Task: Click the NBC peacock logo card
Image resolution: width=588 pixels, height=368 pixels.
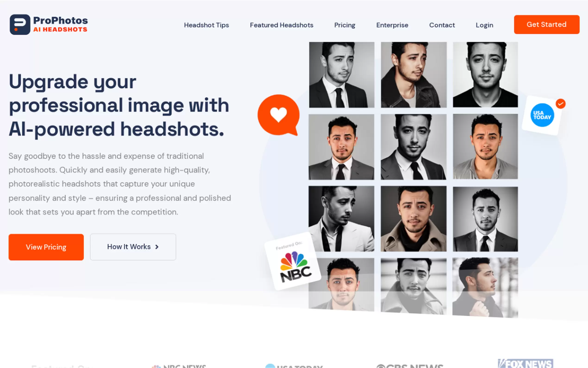Action: click(293, 261)
